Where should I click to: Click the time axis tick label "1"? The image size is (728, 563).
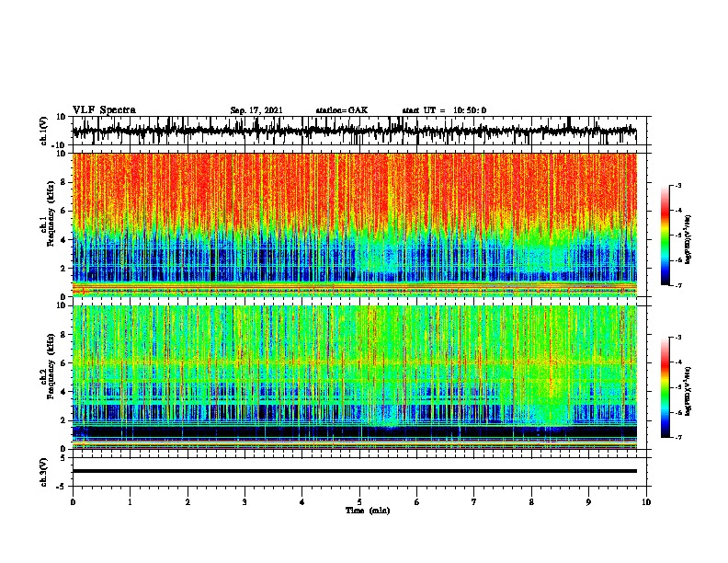tap(130, 502)
